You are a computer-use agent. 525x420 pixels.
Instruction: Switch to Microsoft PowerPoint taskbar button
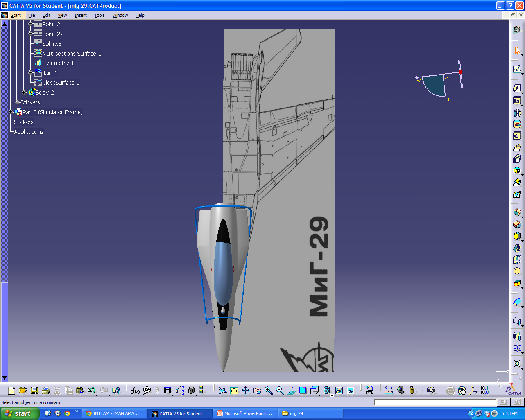tap(245, 413)
